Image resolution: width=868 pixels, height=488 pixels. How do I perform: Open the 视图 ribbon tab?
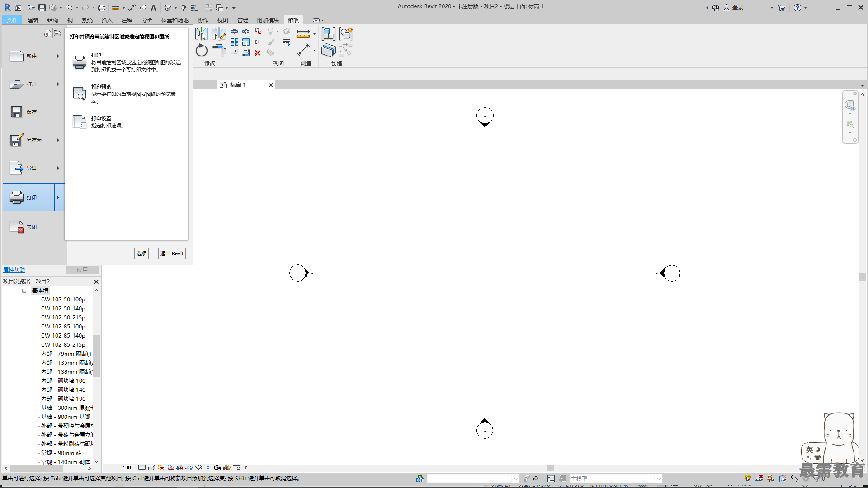(223, 20)
